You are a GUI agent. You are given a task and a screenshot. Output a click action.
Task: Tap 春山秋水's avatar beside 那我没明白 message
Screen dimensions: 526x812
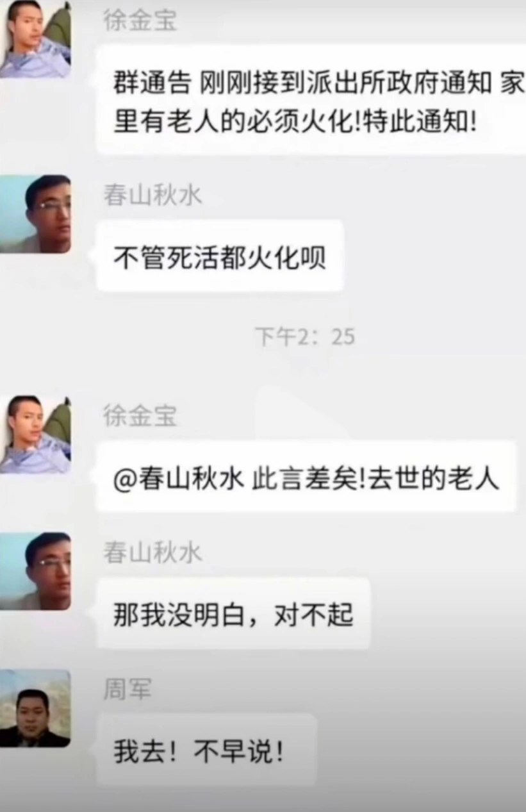[35, 571]
